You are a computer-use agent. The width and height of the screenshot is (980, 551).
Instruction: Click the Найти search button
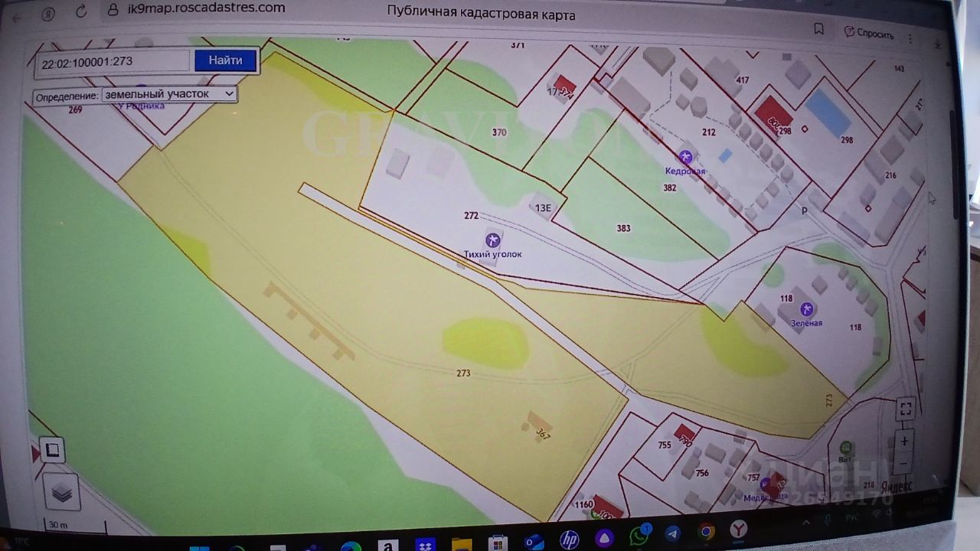pyautogui.click(x=225, y=60)
